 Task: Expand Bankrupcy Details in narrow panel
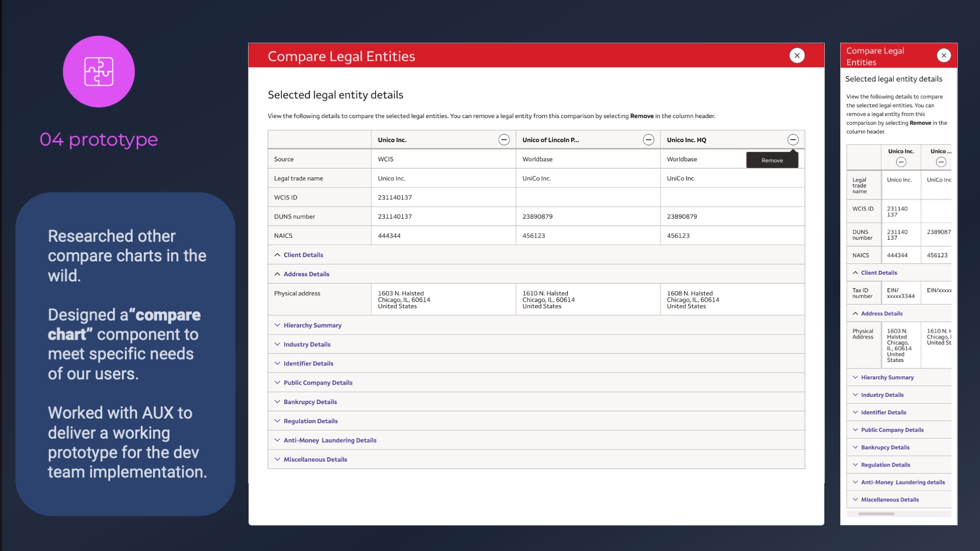point(885,447)
